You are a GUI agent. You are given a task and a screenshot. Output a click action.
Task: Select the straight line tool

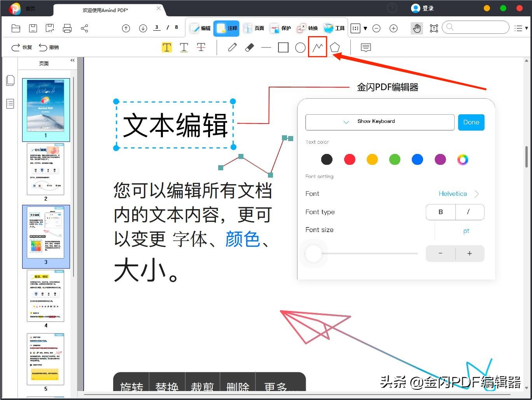point(266,47)
